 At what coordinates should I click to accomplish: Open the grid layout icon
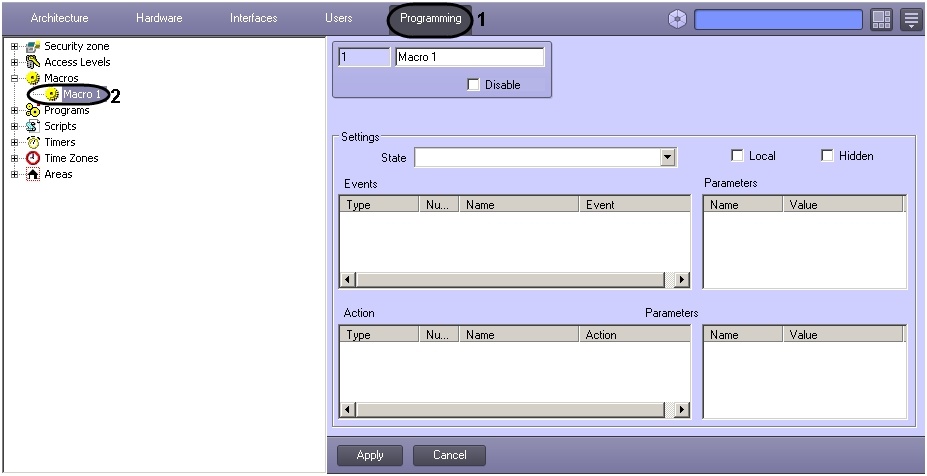point(881,20)
